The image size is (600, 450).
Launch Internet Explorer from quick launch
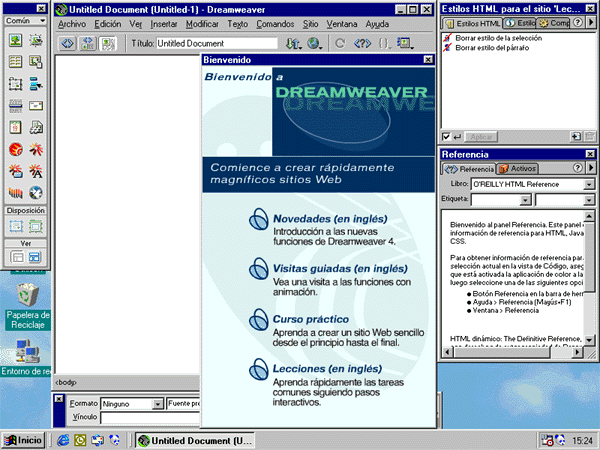pos(63,440)
